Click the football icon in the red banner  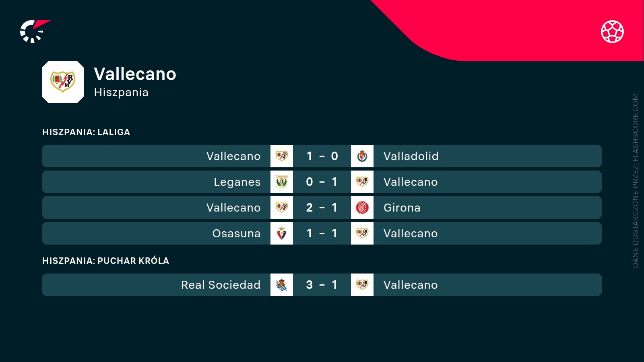pyautogui.click(x=612, y=31)
